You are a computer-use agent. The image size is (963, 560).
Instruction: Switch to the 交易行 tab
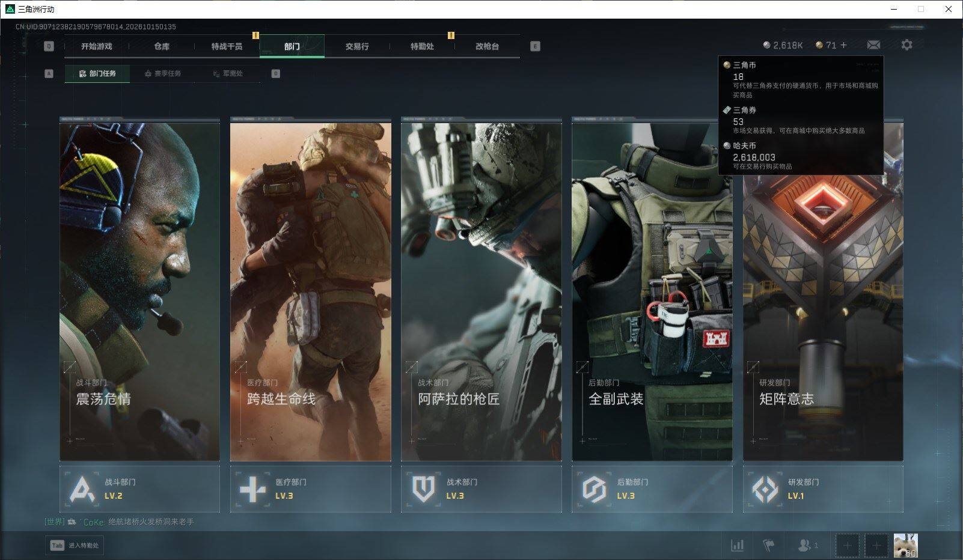pos(357,46)
